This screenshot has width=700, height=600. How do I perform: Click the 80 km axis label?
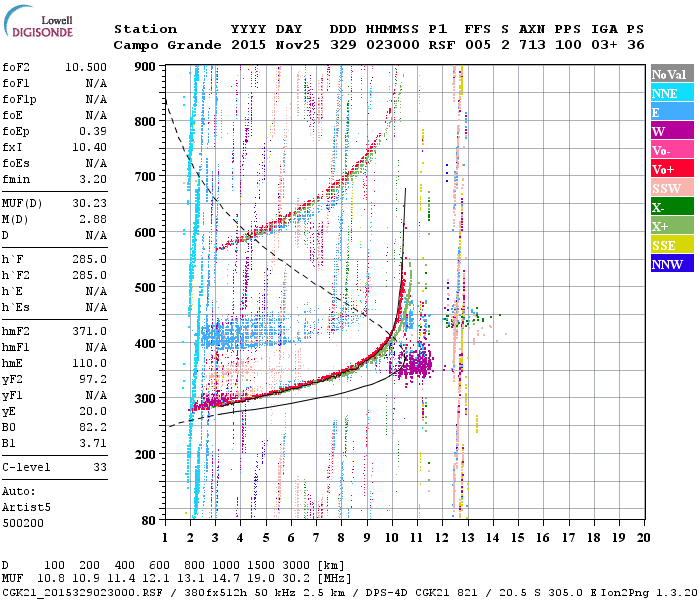149,520
